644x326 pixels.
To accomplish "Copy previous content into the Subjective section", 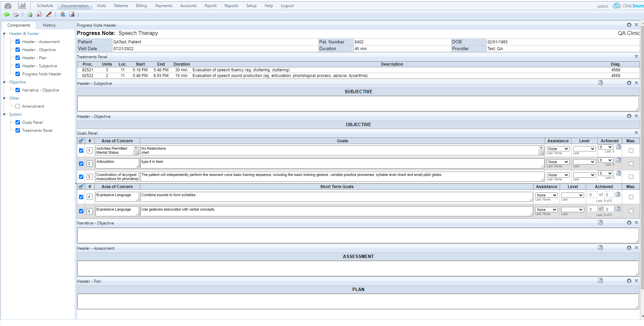I will [x=600, y=83].
